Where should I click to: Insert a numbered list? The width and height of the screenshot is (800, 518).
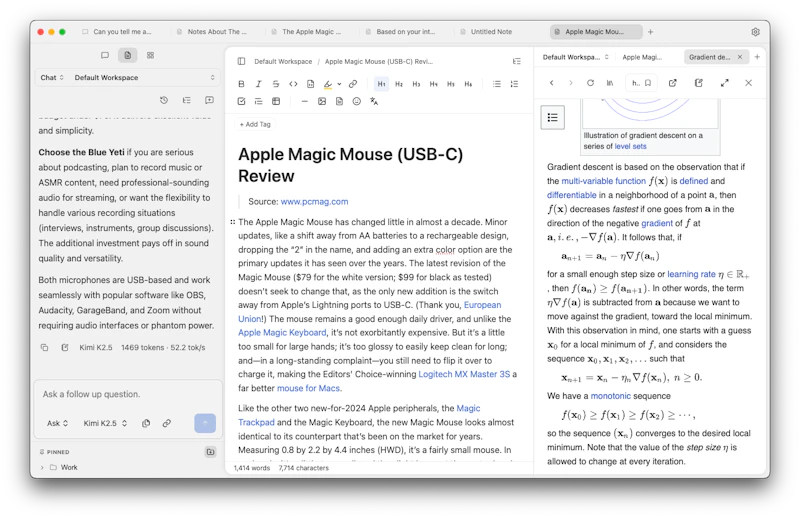[x=514, y=84]
